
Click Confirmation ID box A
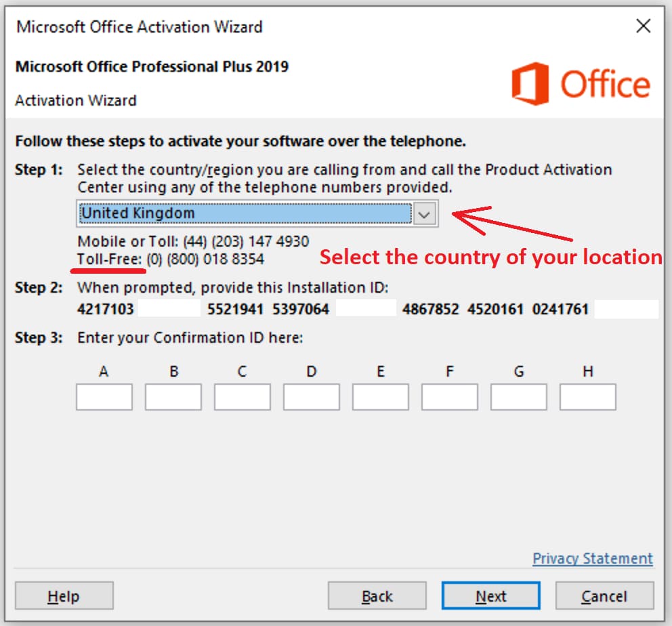[x=104, y=397]
